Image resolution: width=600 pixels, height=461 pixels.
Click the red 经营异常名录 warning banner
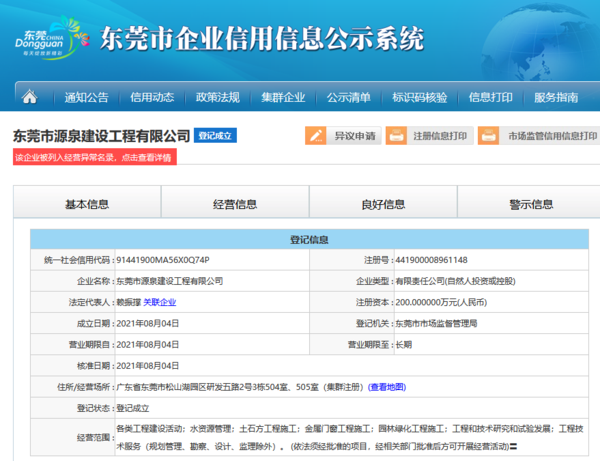[x=95, y=157]
